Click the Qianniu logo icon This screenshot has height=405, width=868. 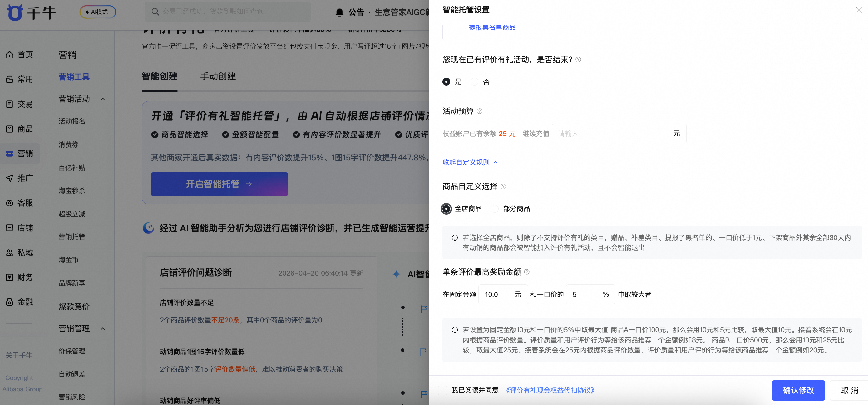point(15,12)
